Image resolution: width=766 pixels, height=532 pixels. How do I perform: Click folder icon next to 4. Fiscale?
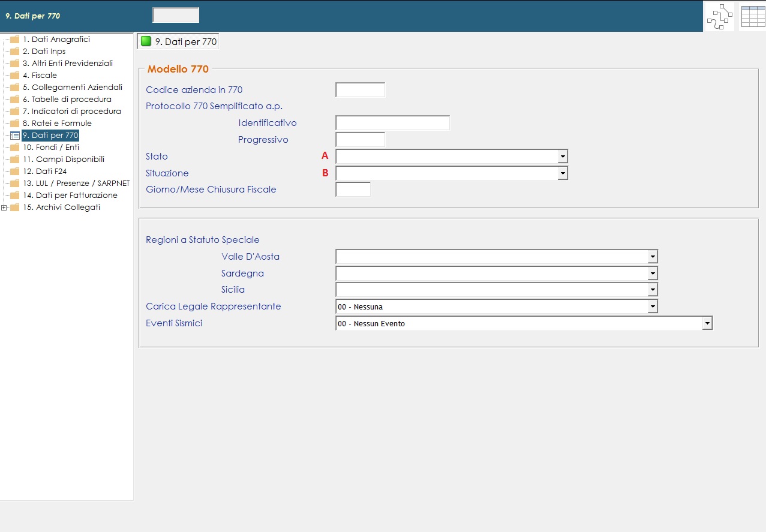15,76
